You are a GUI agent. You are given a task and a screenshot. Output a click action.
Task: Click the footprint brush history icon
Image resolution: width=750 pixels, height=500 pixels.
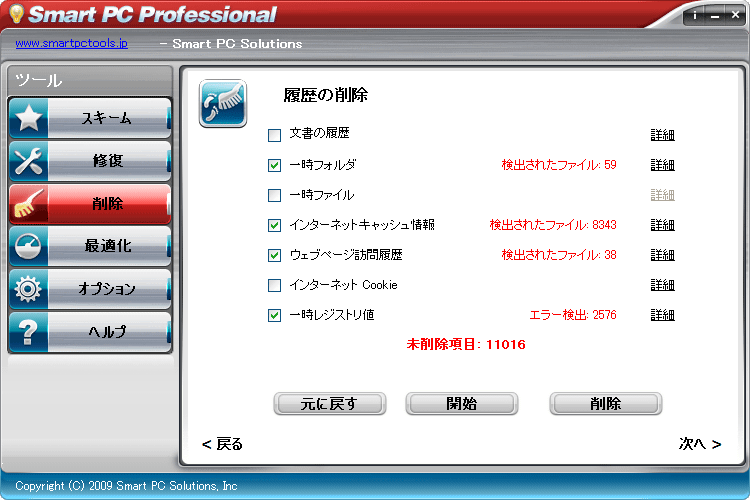point(223,103)
